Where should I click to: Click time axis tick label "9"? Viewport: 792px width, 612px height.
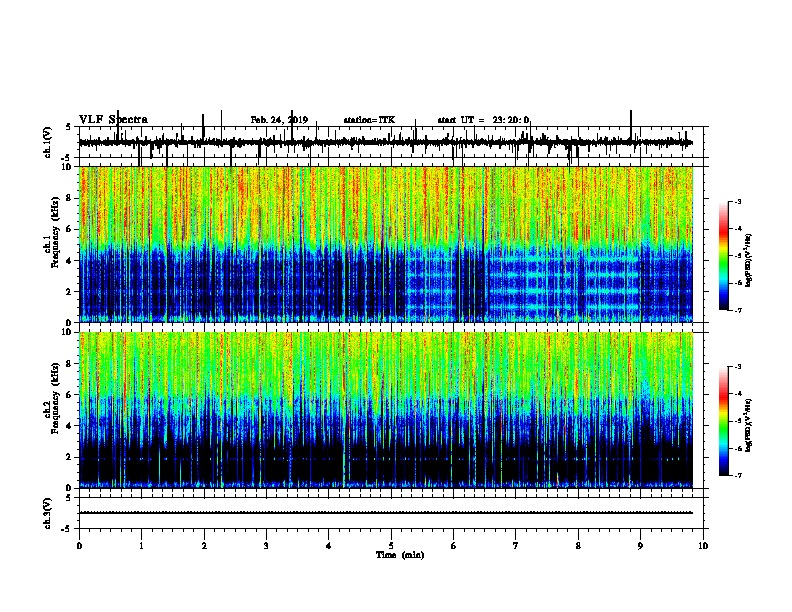[x=640, y=546]
